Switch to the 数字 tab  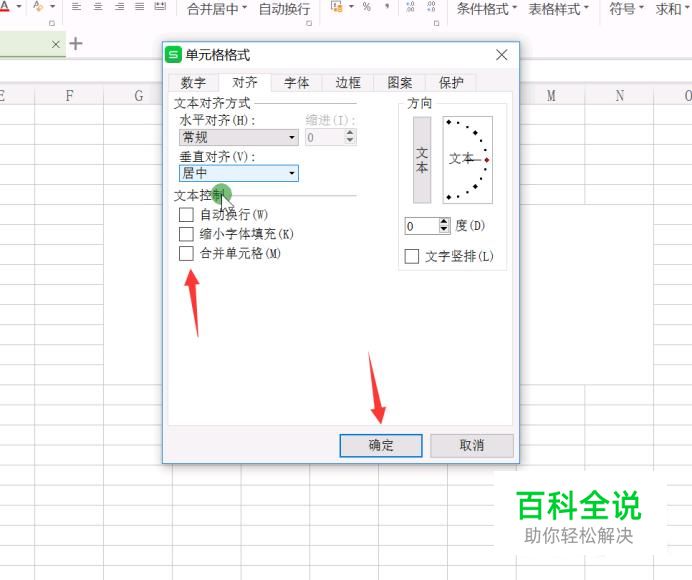pyautogui.click(x=193, y=83)
